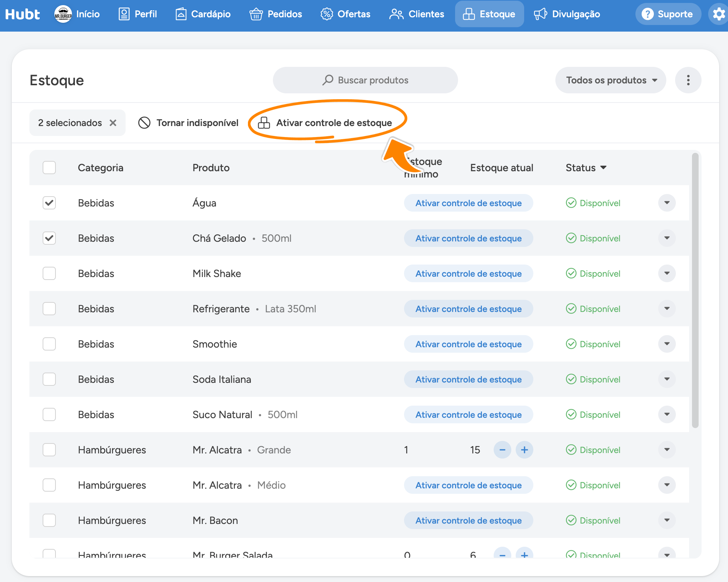Click the Buscar produtos search field
728x582 pixels.
point(365,80)
